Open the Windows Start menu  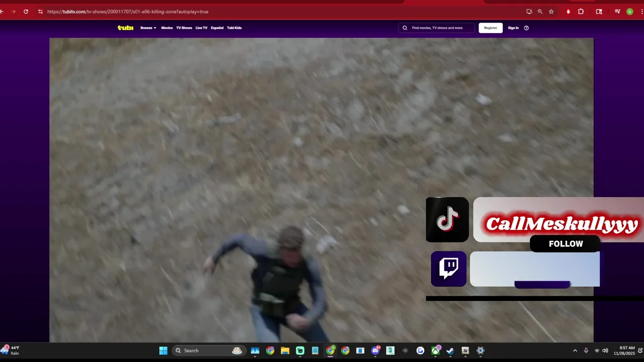click(164, 350)
